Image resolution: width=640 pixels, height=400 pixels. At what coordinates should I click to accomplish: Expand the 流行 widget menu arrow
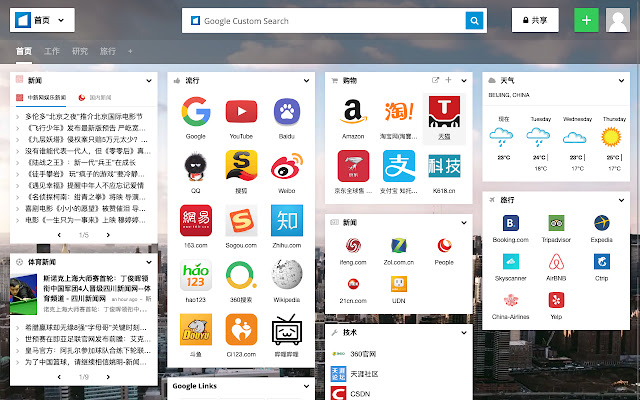pos(306,81)
